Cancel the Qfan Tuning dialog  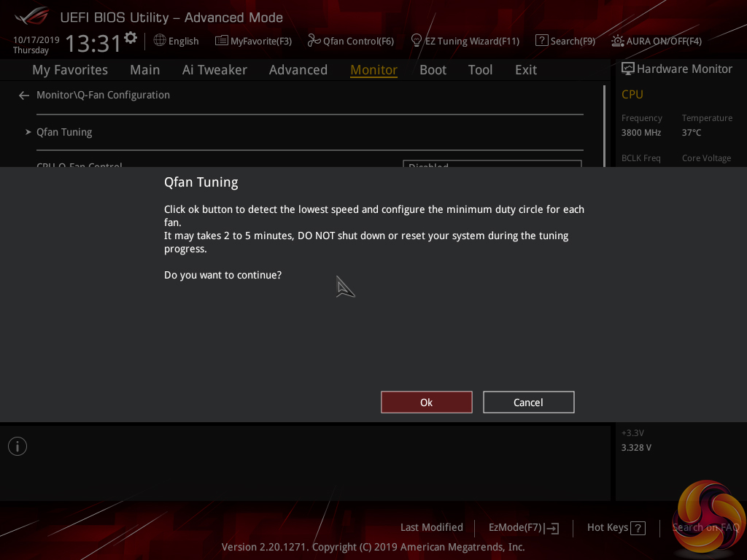[x=528, y=402]
